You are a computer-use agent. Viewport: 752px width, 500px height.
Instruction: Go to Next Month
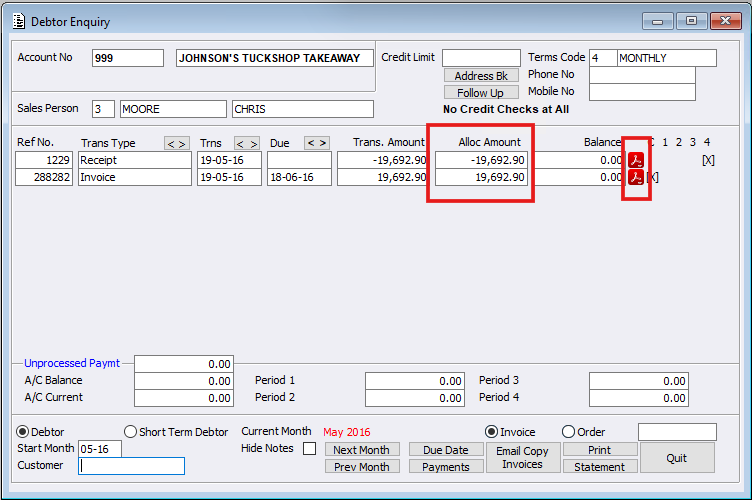point(362,450)
